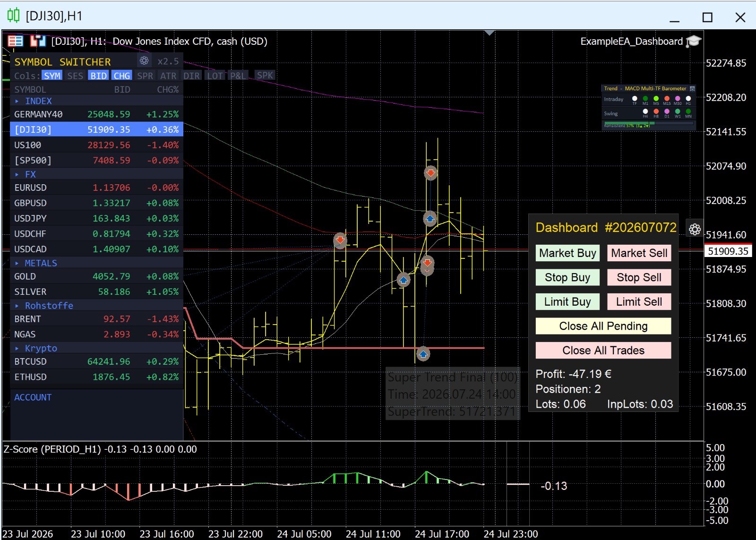Image resolution: width=756 pixels, height=540 pixels.
Task: Click the Market Sell button
Action: point(639,253)
